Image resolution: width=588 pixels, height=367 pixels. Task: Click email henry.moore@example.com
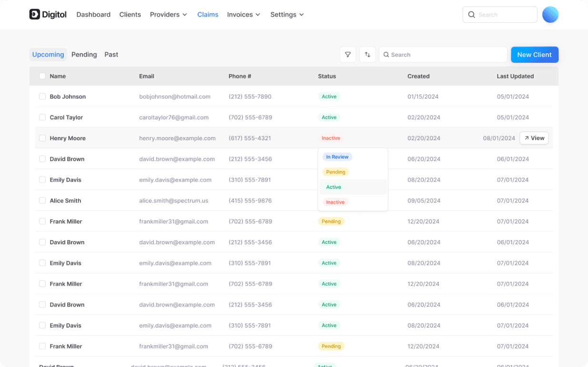[177, 138]
